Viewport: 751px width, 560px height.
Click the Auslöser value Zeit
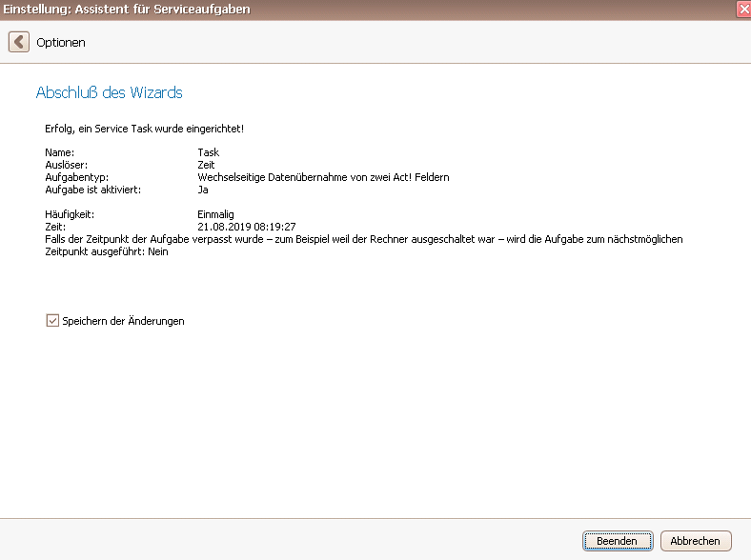[206, 165]
